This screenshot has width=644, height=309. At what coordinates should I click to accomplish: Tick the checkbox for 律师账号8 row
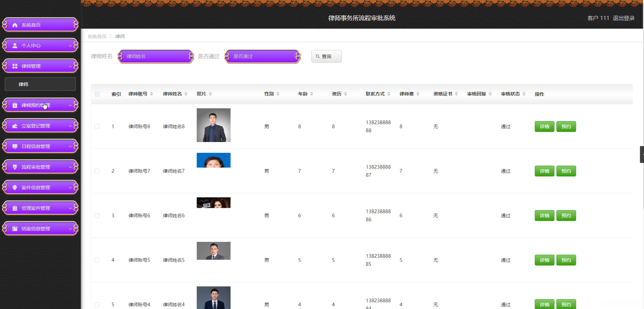(x=97, y=127)
